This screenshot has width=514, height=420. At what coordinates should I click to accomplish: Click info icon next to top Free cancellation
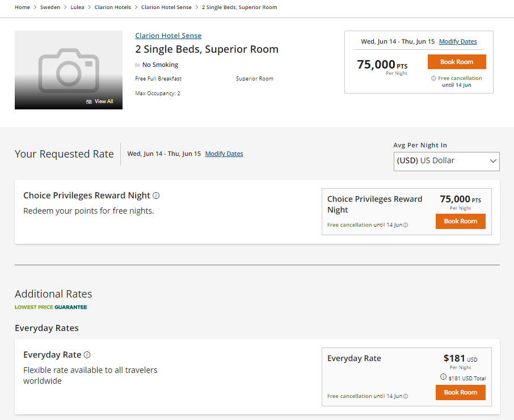[x=433, y=78]
